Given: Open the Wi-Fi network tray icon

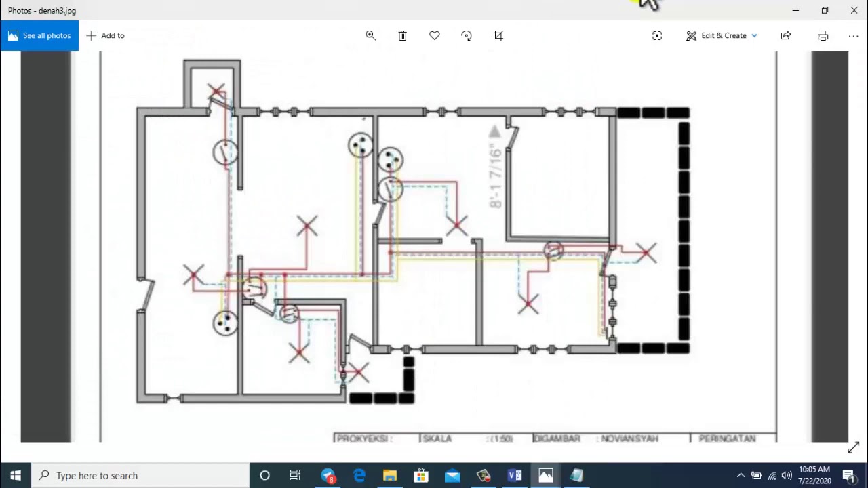Looking at the screenshot, I should [x=772, y=475].
